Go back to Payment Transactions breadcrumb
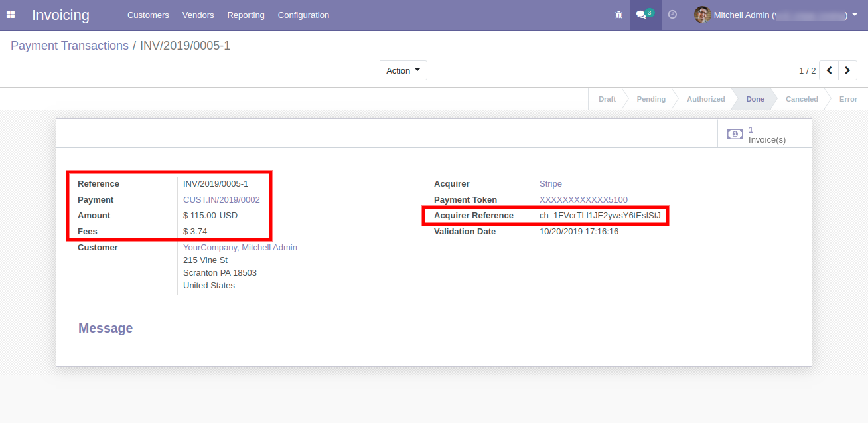Viewport: 868px width, 423px height. pos(70,46)
